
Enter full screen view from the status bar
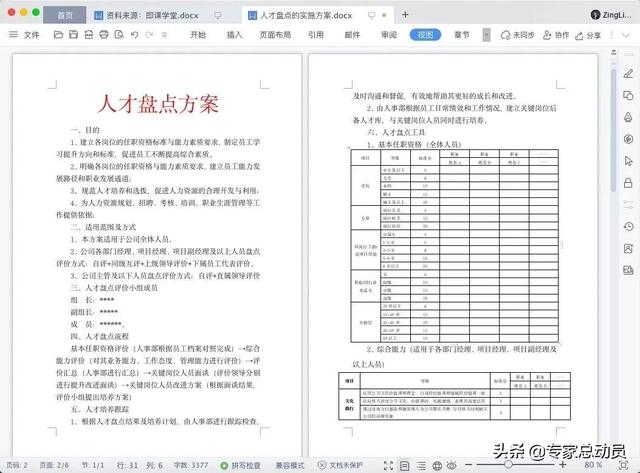click(389, 465)
